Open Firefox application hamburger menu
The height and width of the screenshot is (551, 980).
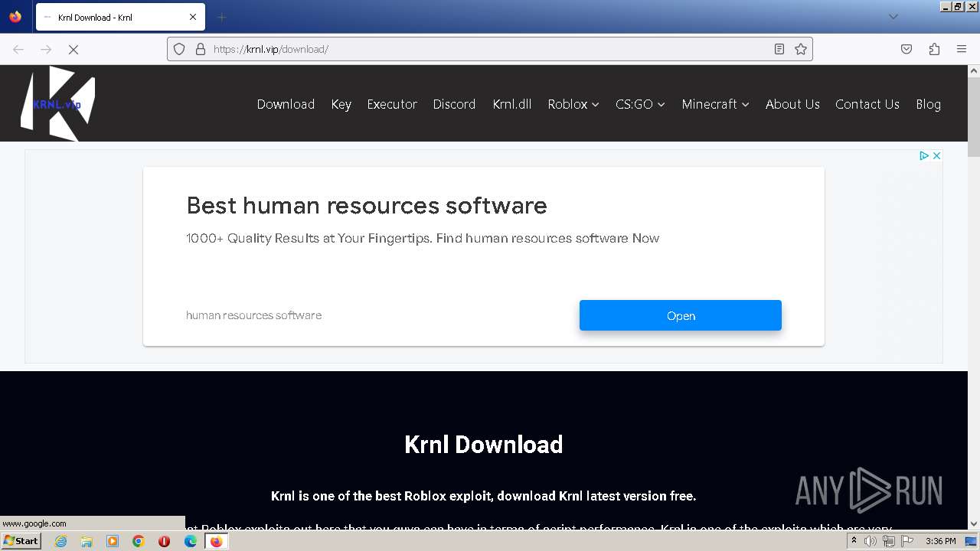pyautogui.click(x=962, y=49)
